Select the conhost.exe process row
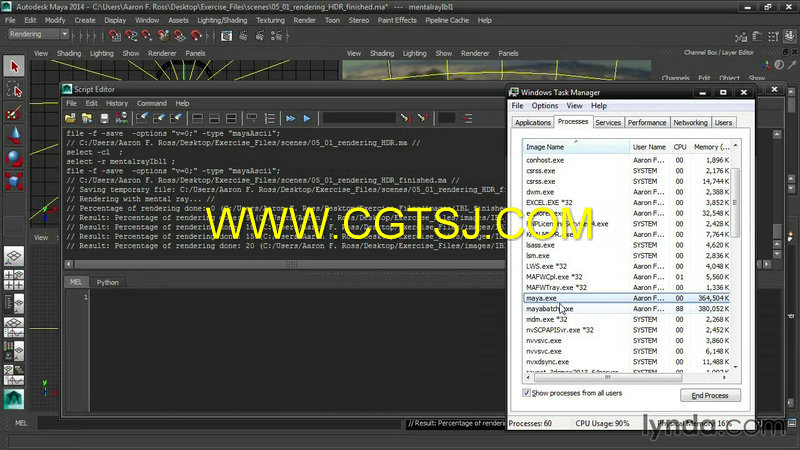The image size is (800, 450). (627, 160)
